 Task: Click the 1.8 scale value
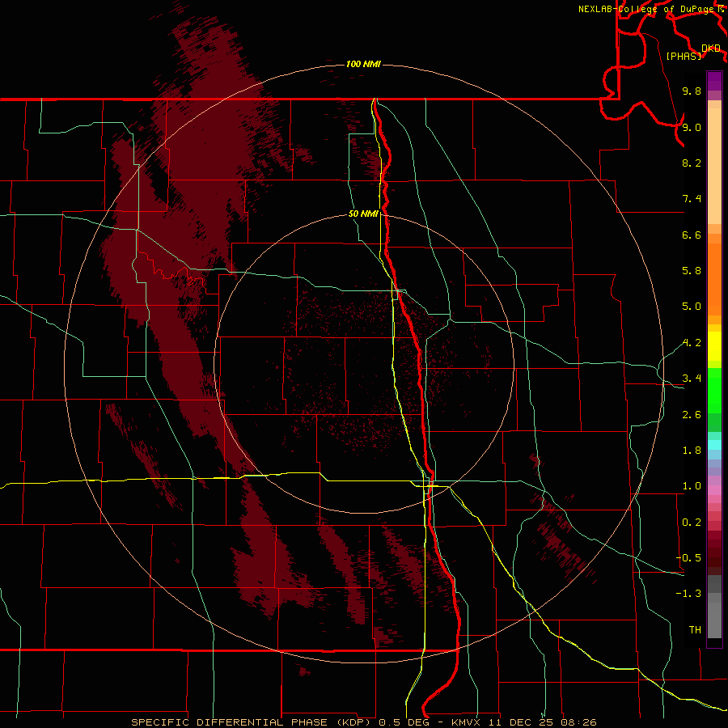pyautogui.click(x=692, y=451)
